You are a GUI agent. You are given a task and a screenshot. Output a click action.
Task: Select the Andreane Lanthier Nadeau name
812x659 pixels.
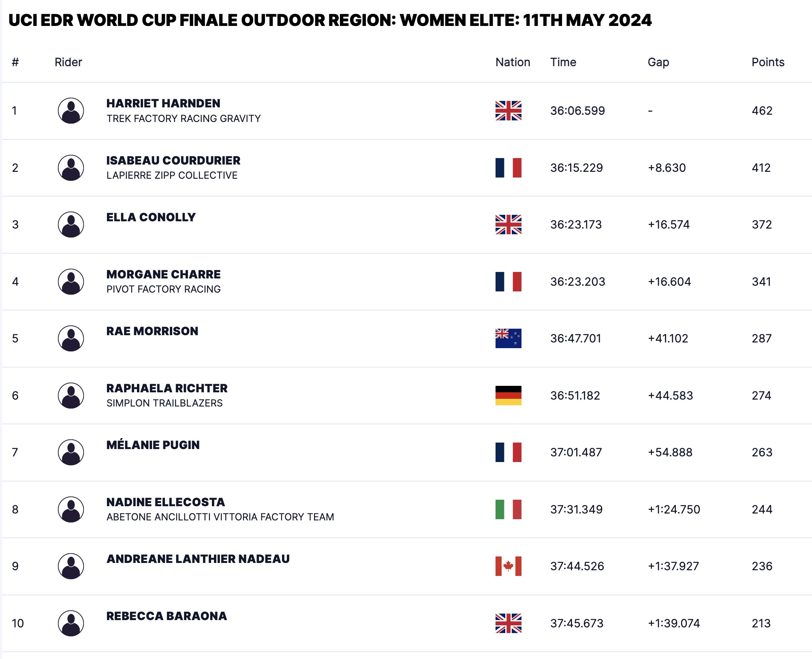(198, 559)
